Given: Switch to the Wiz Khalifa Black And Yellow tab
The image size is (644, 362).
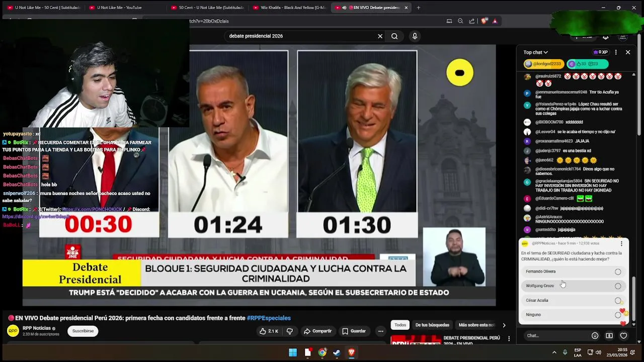Looking at the screenshot, I should click(x=289, y=8).
